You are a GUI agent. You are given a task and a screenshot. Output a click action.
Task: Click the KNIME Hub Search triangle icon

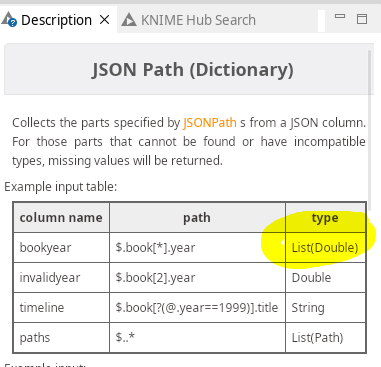pos(129,20)
